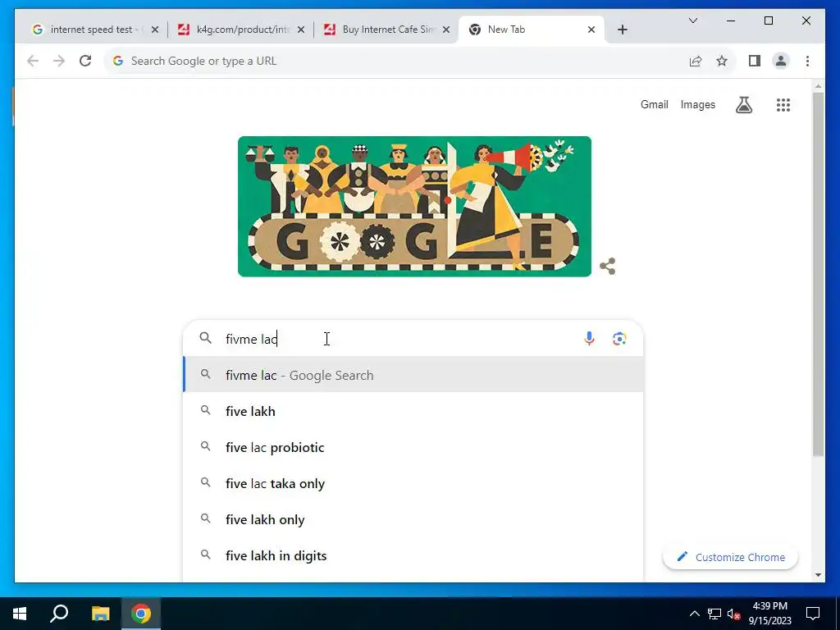840x630 pixels.
Task: Open the Chrome side panel
Action: click(x=755, y=61)
